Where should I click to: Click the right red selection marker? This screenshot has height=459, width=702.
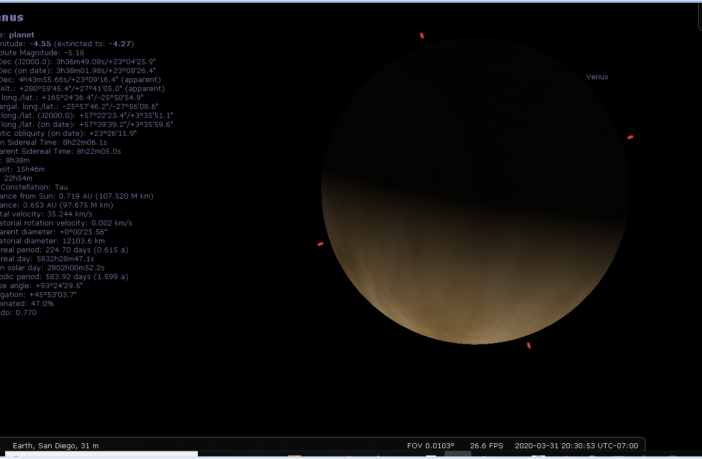(630, 137)
